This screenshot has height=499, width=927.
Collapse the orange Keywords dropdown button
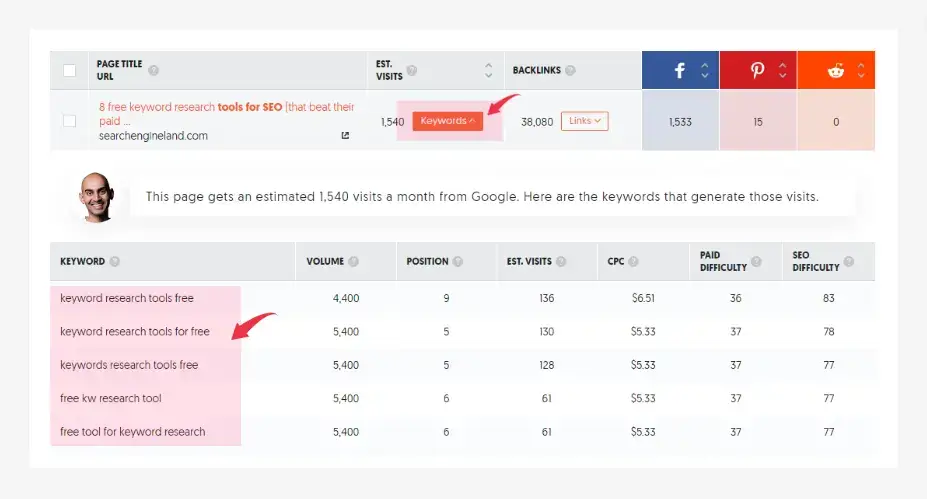(x=447, y=121)
